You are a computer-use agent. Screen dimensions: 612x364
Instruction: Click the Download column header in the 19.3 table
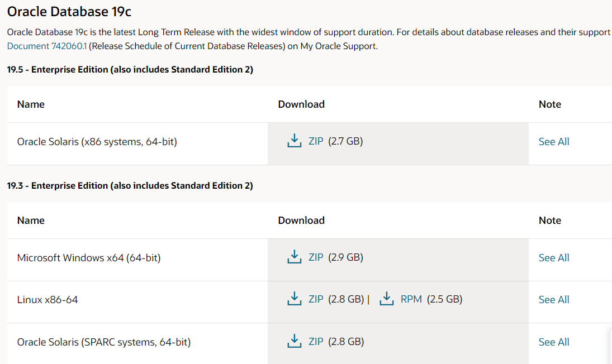click(x=301, y=220)
